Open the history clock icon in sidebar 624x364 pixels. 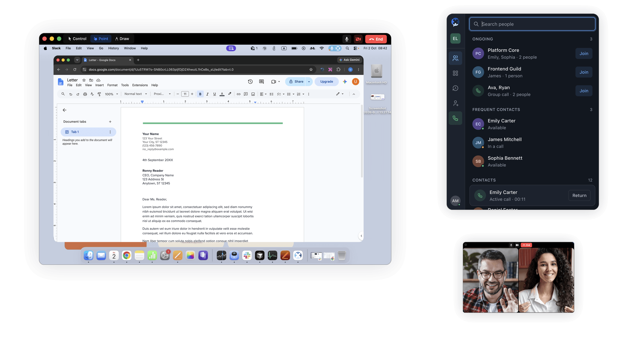pos(455,88)
